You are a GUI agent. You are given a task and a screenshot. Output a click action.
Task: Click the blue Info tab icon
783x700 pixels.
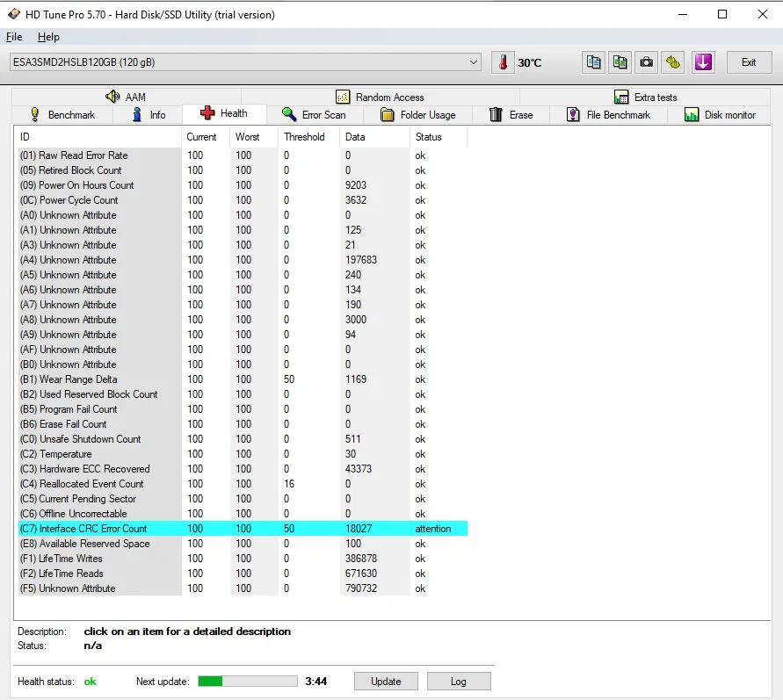click(137, 114)
